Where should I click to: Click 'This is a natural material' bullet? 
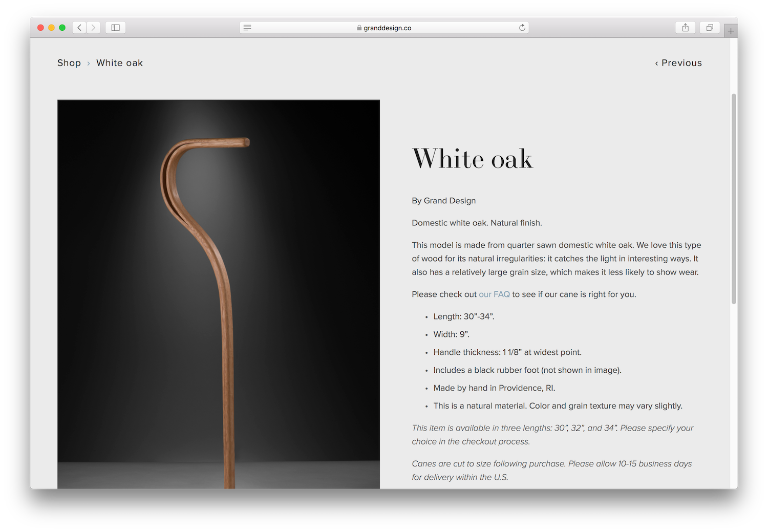(558, 406)
